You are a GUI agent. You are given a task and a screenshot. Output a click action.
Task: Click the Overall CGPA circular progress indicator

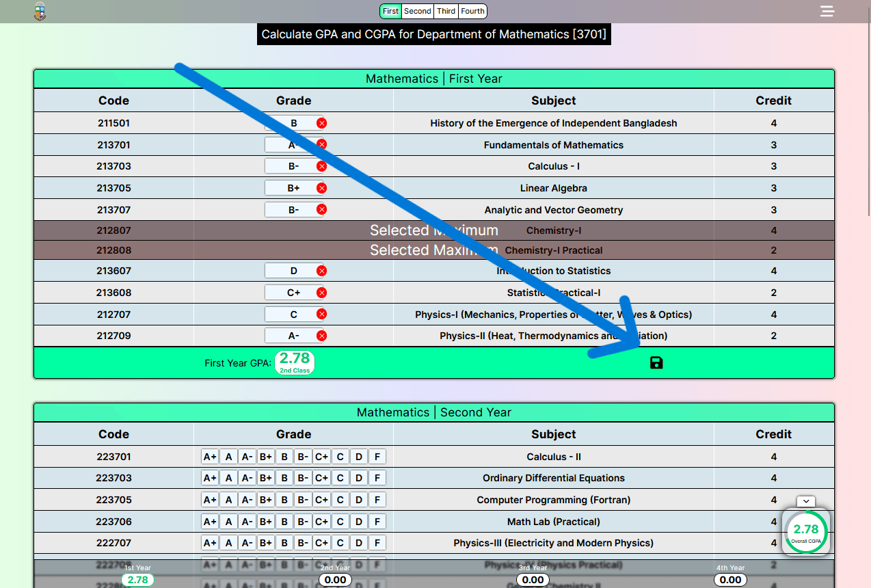pyautogui.click(x=806, y=531)
